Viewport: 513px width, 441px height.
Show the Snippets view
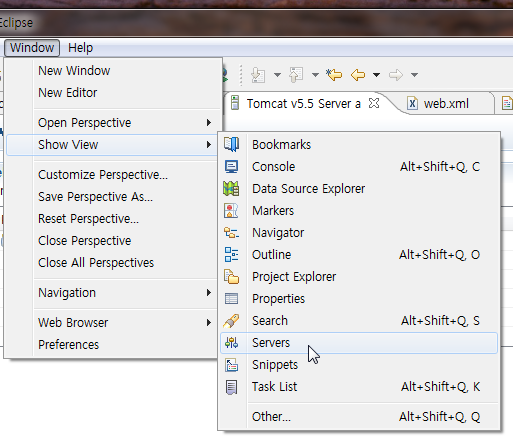click(359, 365)
